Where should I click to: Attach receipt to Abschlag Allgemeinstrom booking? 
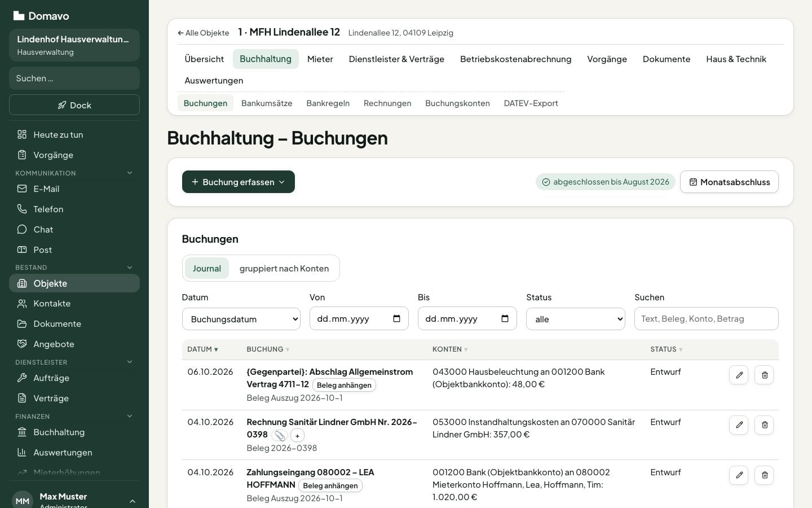(344, 385)
